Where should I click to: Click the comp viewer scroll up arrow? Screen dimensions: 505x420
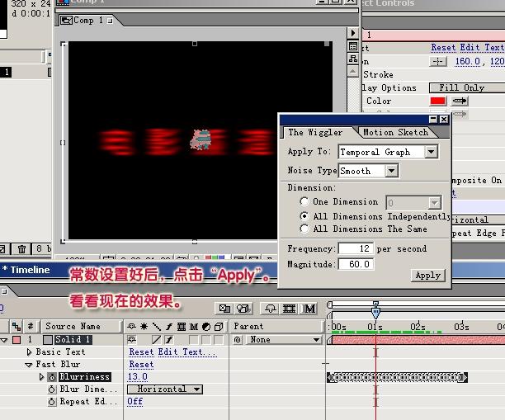[x=353, y=71]
